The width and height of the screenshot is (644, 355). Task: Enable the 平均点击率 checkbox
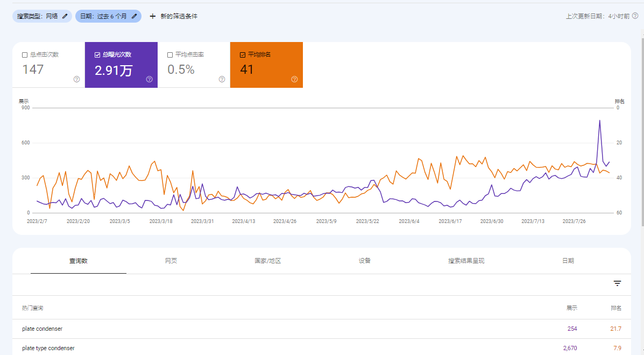pos(170,55)
